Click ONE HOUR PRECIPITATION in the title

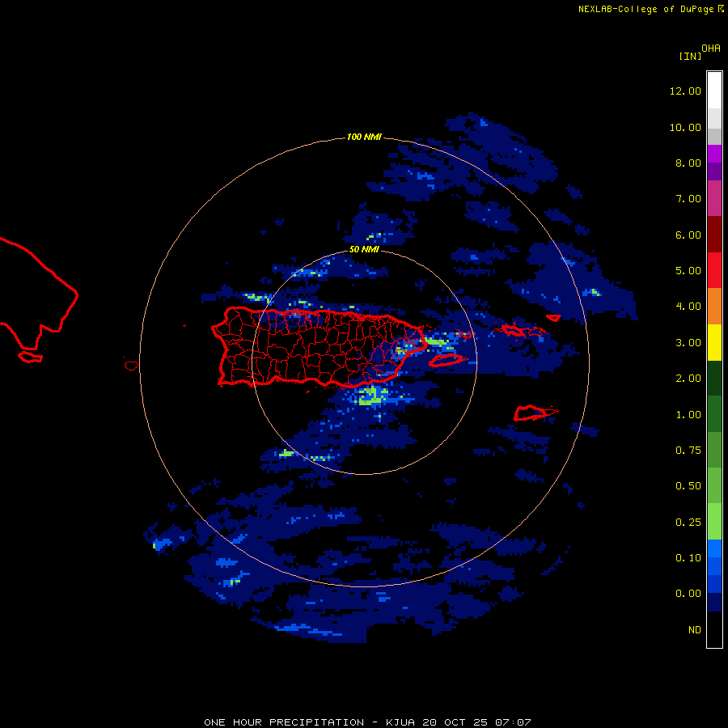coord(284,722)
